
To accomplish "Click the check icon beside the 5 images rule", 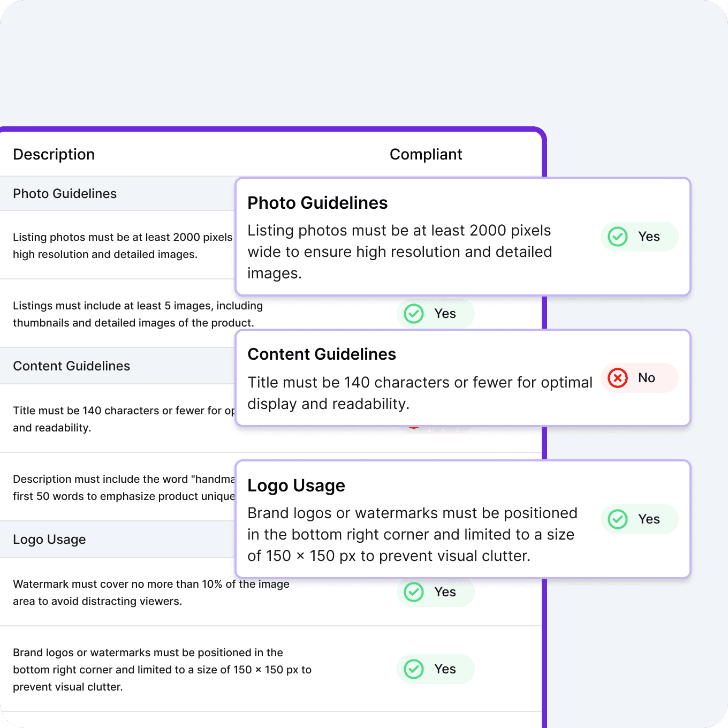I will tap(413, 314).
